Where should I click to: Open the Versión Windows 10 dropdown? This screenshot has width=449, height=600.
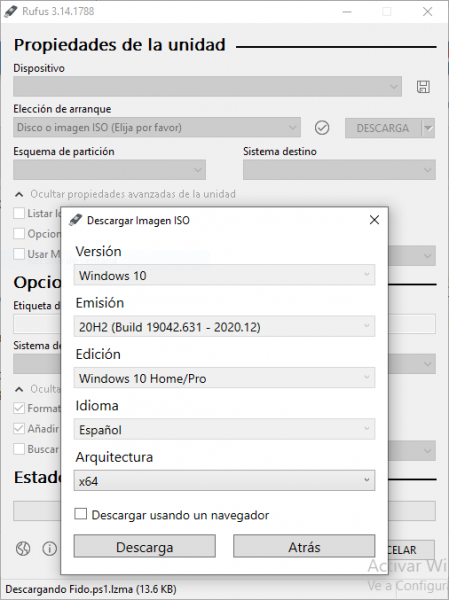224,275
